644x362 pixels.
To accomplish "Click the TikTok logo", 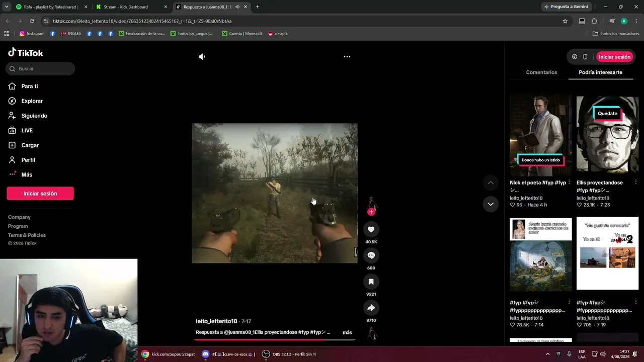I will coord(26,52).
